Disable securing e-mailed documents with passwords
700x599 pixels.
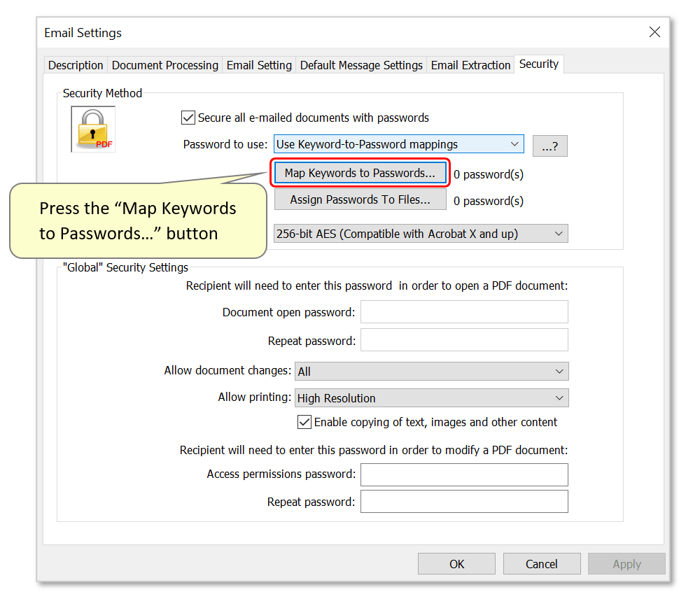(188, 118)
